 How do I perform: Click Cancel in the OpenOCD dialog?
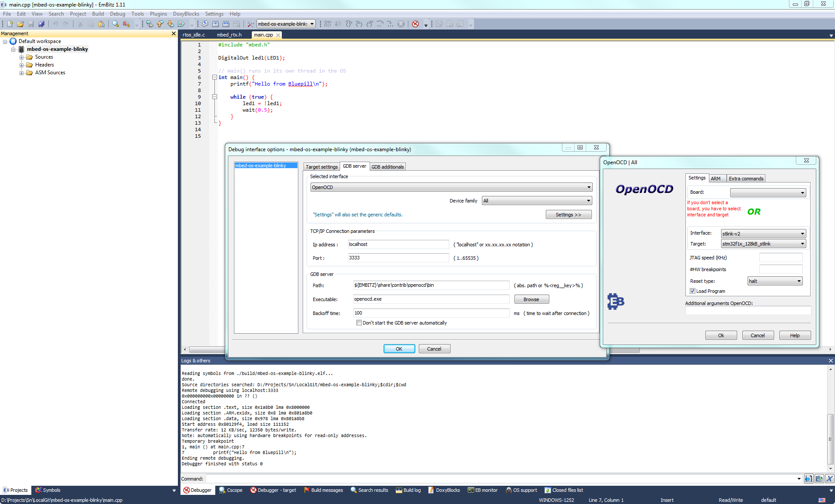[x=758, y=335]
